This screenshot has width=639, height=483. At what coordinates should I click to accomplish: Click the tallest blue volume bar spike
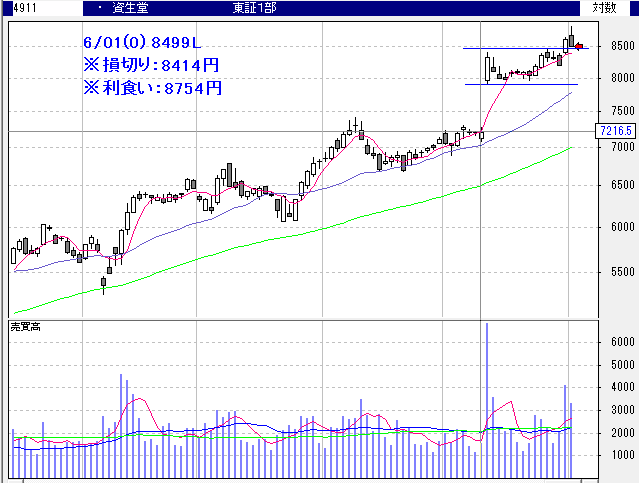487,390
